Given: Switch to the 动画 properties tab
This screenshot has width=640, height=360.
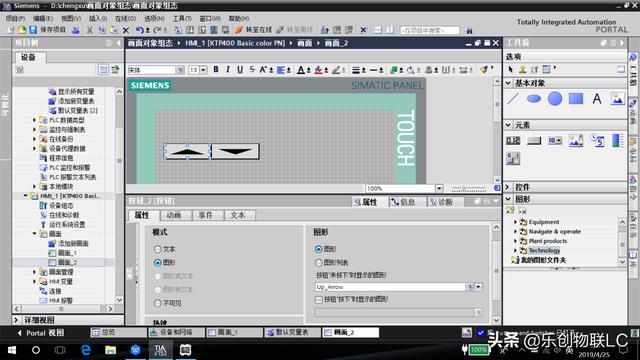Looking at the screenshot, I should (173, 215).
